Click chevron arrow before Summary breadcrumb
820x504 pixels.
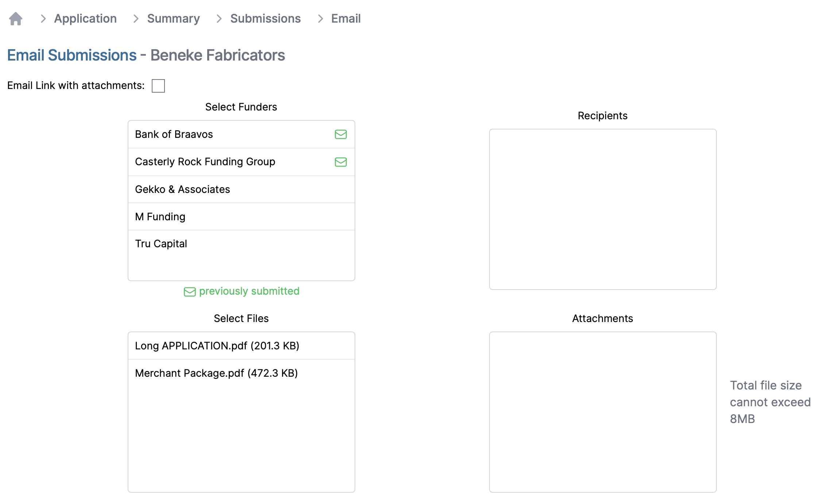(x=136, y=19)
